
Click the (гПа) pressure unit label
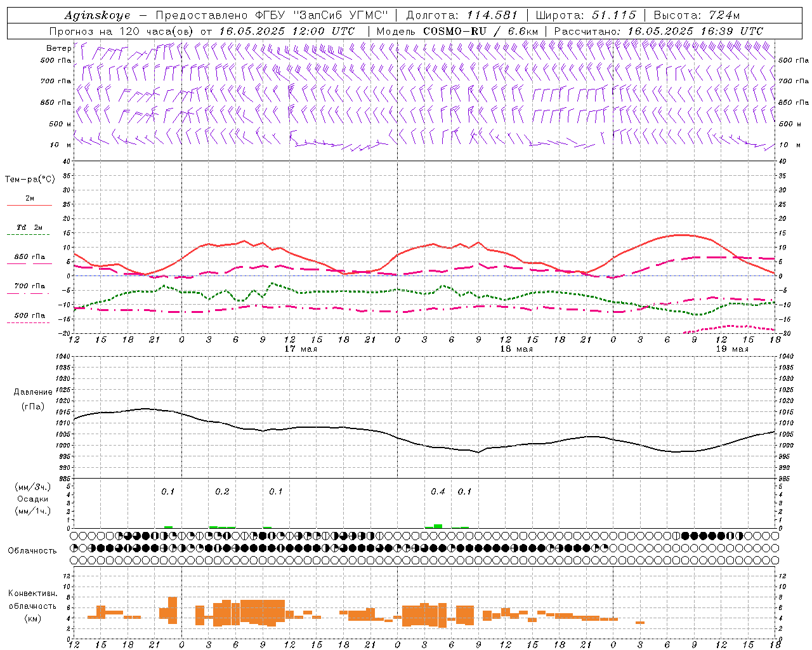tap(33, 407)
